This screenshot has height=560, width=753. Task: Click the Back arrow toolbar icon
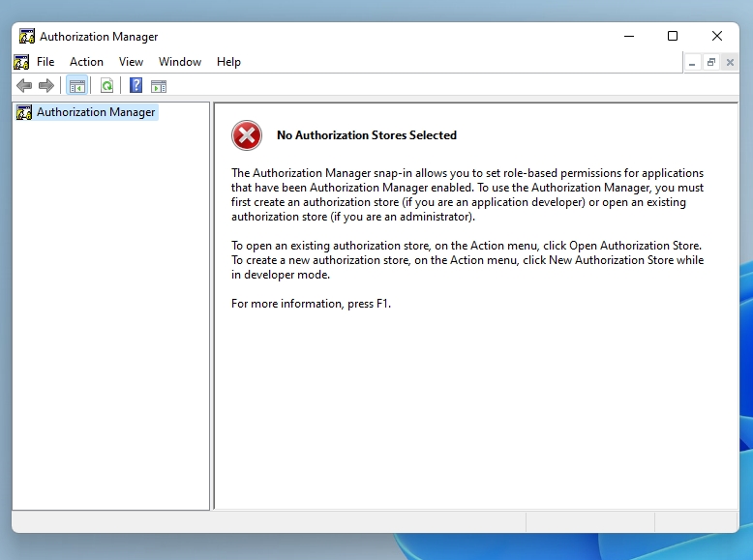pyautogui.click(x=24, y=86)
